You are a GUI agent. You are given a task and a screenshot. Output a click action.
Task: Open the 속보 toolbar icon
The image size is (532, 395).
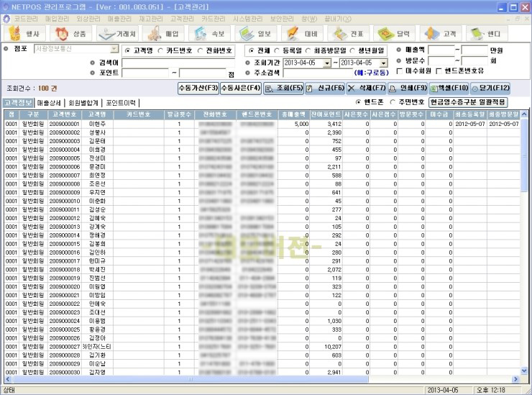pos(209,34)
